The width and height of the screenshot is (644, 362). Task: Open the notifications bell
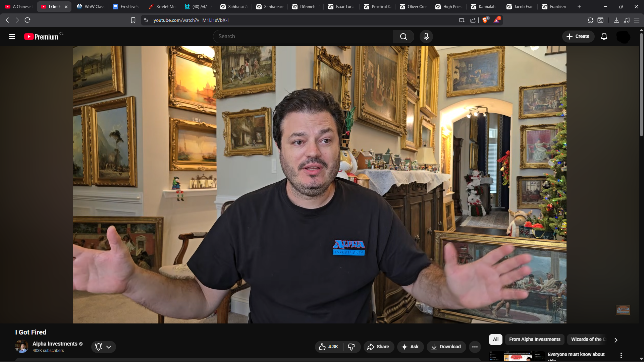click(604, 37)
